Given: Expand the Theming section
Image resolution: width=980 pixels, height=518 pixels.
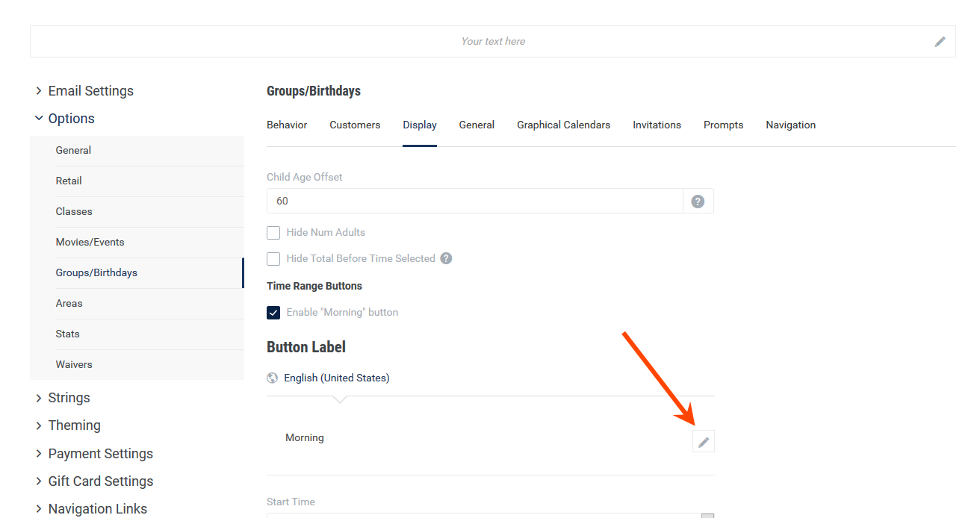Looking at the screenshot, I should [68, 425].
